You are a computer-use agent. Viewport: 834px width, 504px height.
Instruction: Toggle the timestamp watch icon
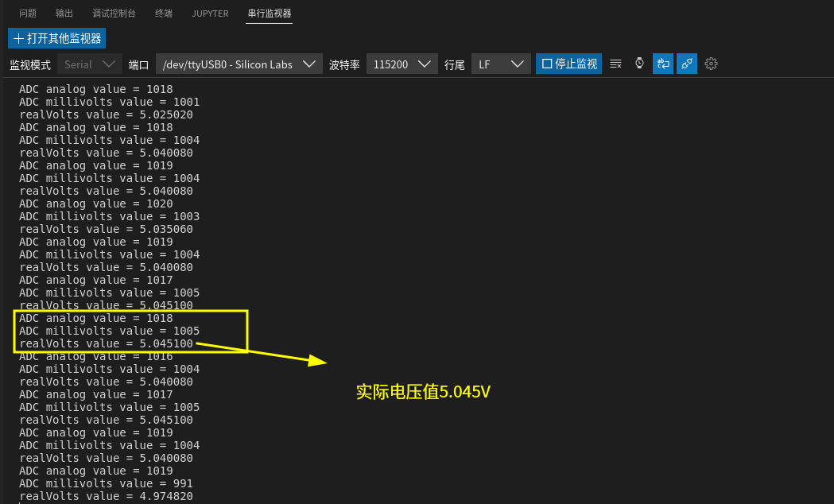pos(639,64)
